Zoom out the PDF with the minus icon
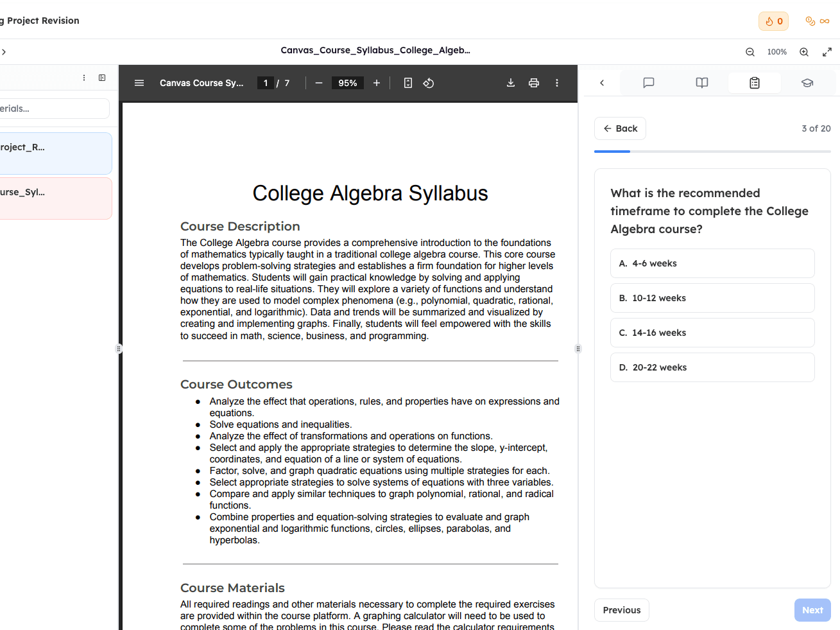Screen dimensions: 840x630 click(319, 83)
